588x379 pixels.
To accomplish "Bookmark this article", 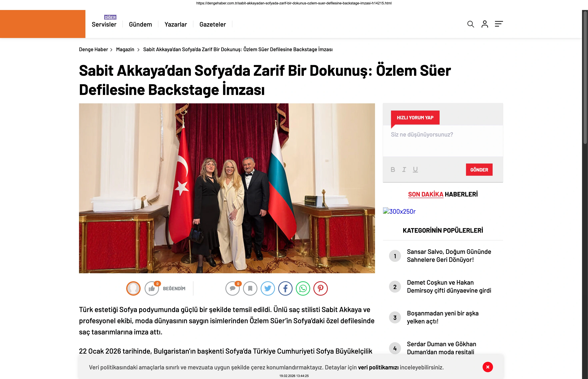I will click(250, 288).
